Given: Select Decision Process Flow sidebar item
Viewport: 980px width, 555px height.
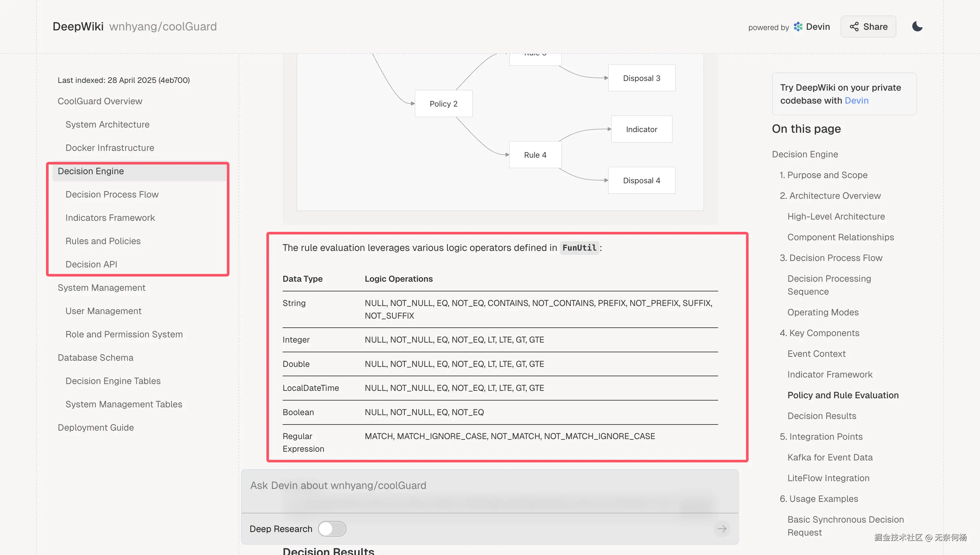Looking at the screenshot, I should (x=112, y=194).
